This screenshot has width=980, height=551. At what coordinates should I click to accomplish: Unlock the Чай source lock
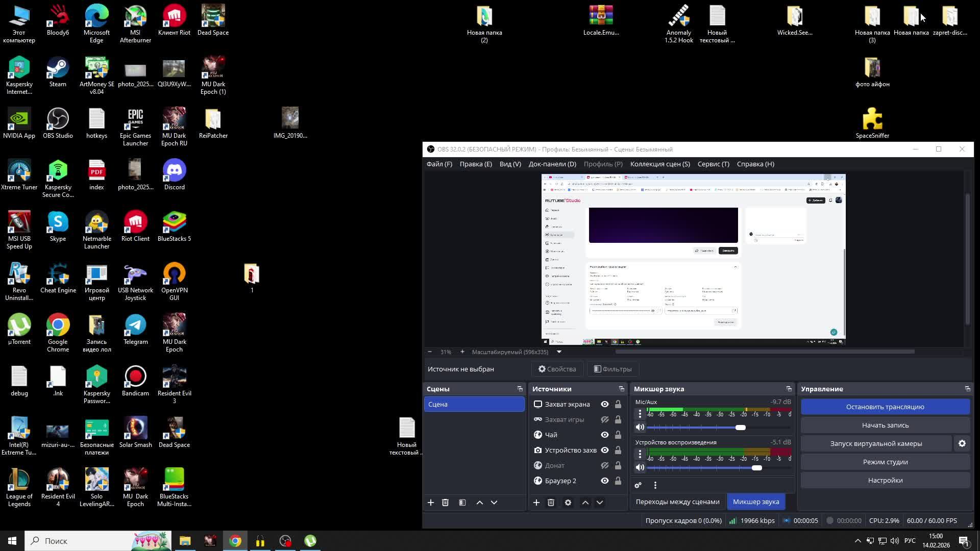point(618,435)
